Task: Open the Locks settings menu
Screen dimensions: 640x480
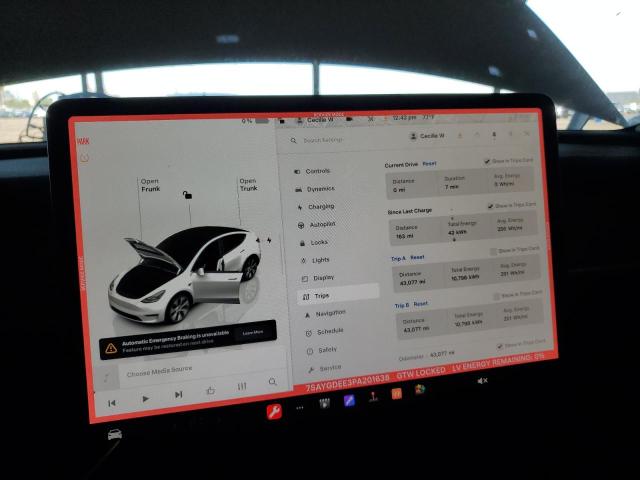Action: 313,242
